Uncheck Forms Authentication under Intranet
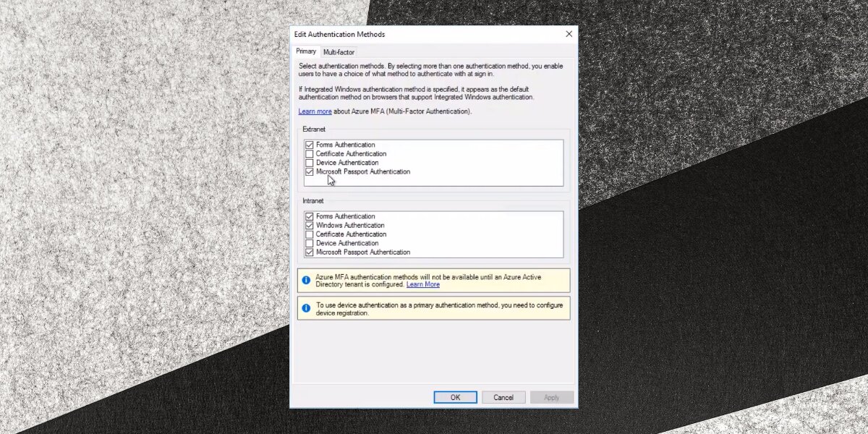Viewport: 868px width, 434px height. point(310,216)
